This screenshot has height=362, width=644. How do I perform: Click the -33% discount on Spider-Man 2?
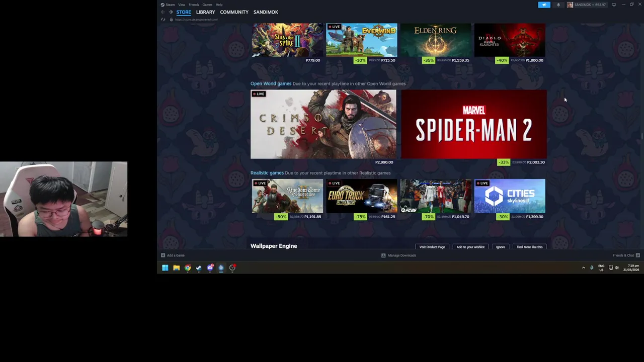[x=503, y=162]
